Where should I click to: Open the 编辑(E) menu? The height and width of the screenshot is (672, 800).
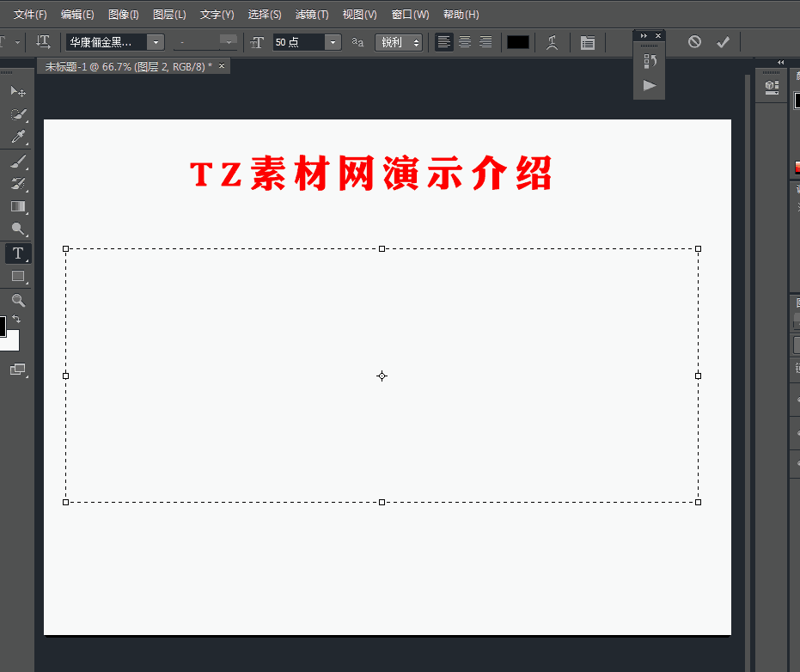click(x=77, y=15)
